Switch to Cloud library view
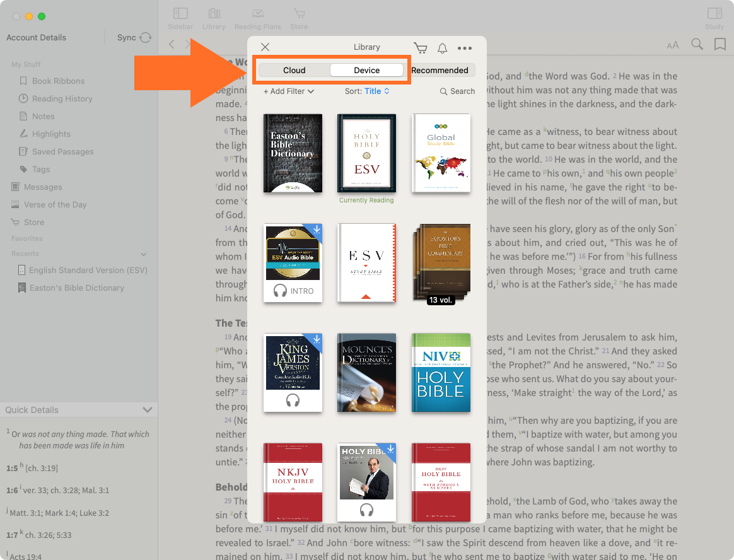Viewport: 734px width, 560px height. coord(294,70)
